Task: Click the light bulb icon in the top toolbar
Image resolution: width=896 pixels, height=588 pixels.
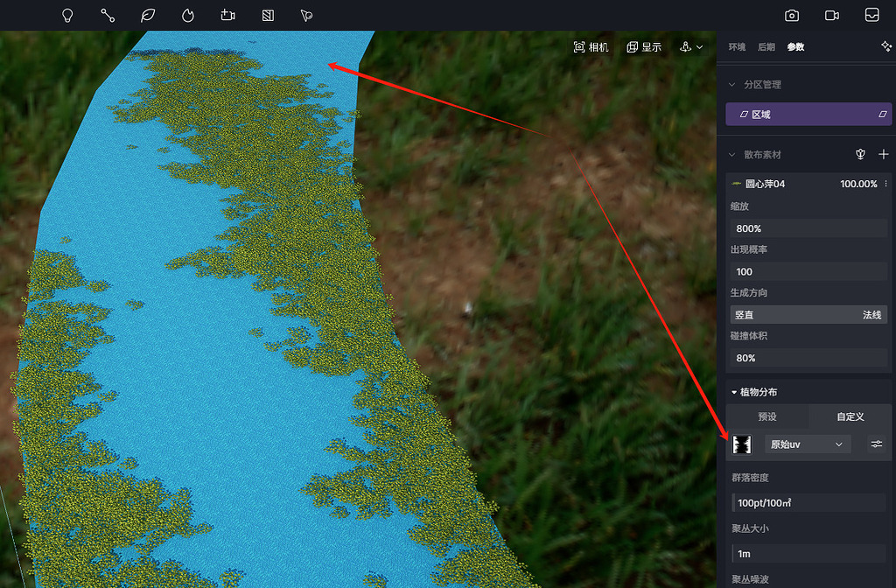Action: click(67, 15)
